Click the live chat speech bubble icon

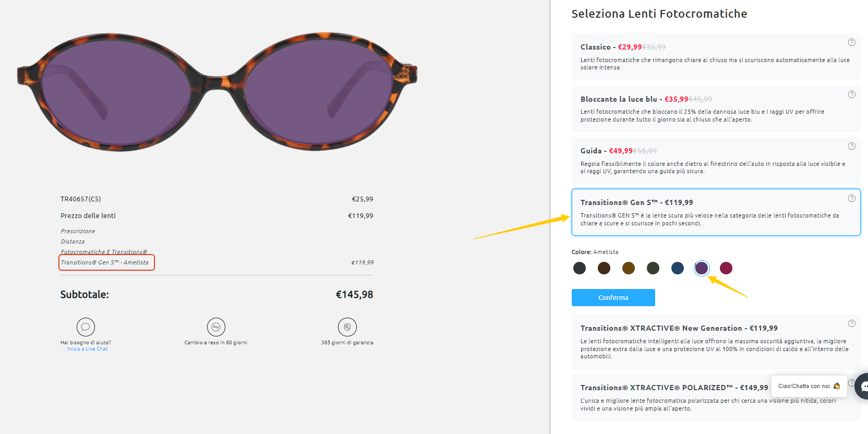click(x=86, y=327)
